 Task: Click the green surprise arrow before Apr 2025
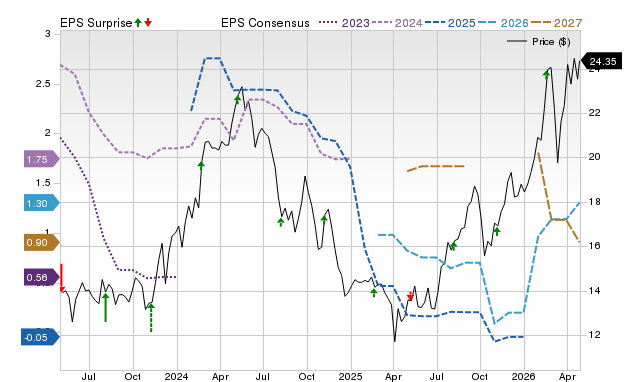[x=374, y=293]
